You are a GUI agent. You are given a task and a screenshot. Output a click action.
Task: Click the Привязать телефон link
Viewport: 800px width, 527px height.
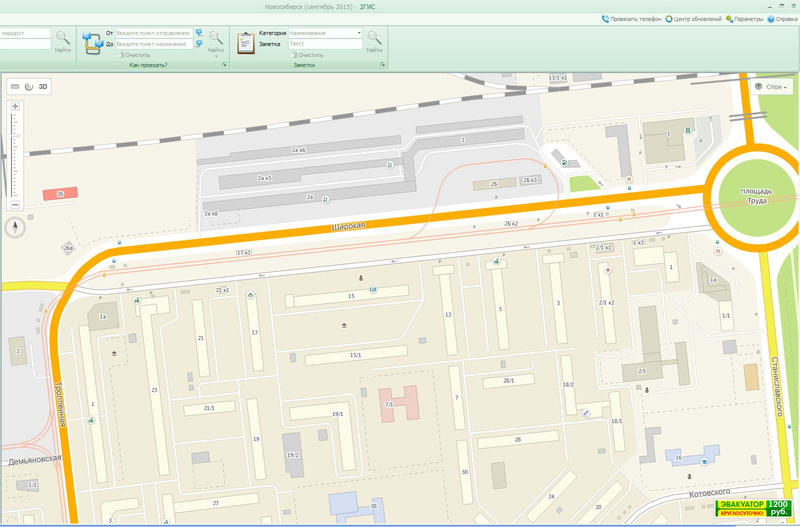pos(631,19)
